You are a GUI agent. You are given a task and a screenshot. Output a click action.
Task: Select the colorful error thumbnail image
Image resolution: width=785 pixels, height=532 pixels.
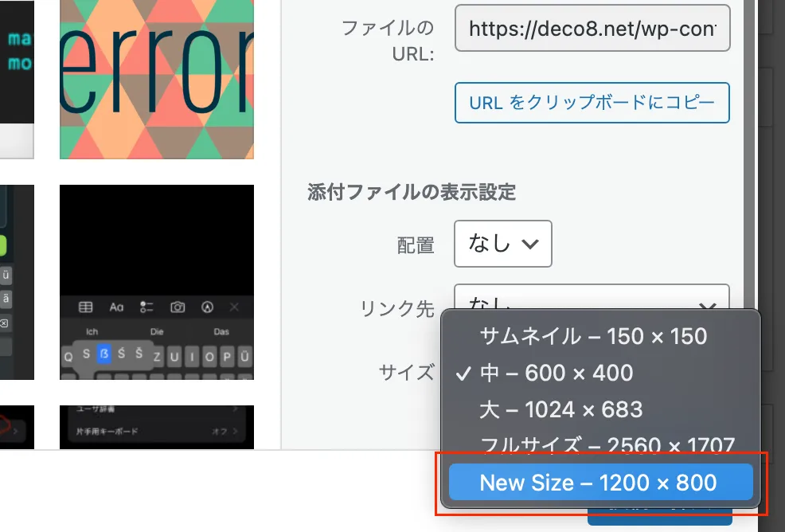click(x=157, y=79)
